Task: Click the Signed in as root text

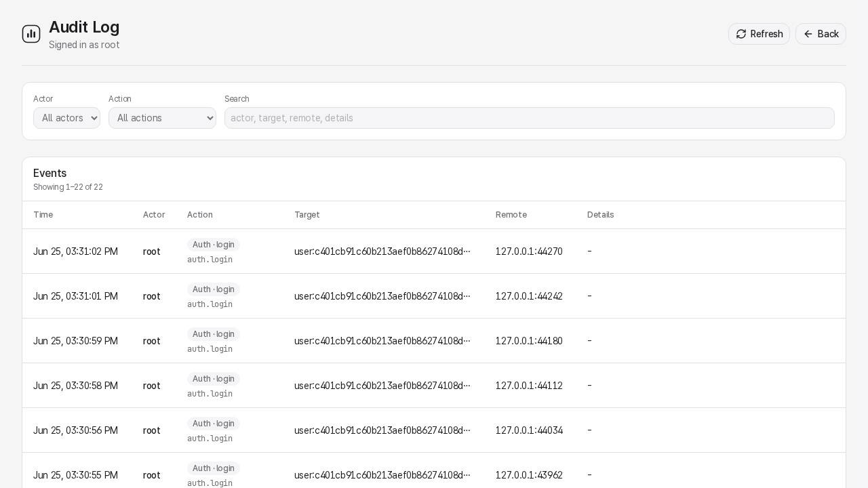Action: [84, 45]
